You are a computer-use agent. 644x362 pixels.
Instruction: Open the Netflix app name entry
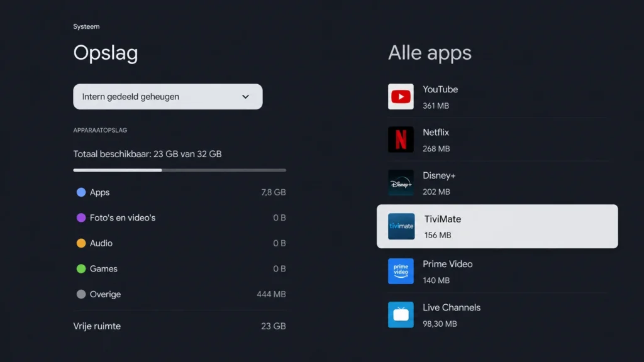click(x=436, y=133)
